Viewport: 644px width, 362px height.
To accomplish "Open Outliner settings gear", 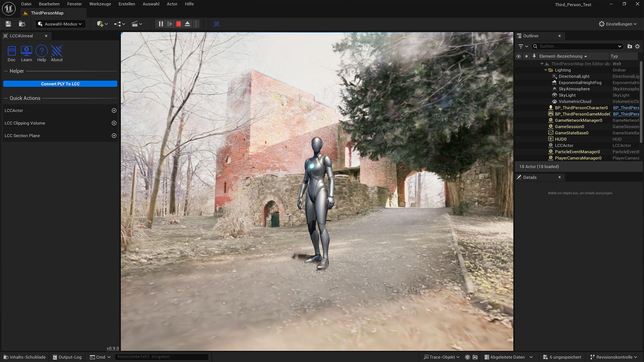I will 637,46.
